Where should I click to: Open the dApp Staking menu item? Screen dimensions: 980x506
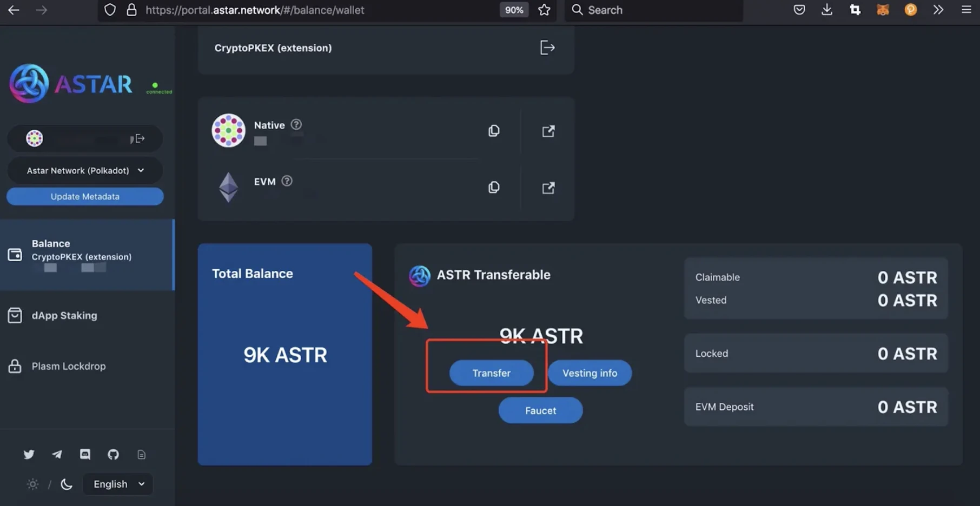pos(64,315)
